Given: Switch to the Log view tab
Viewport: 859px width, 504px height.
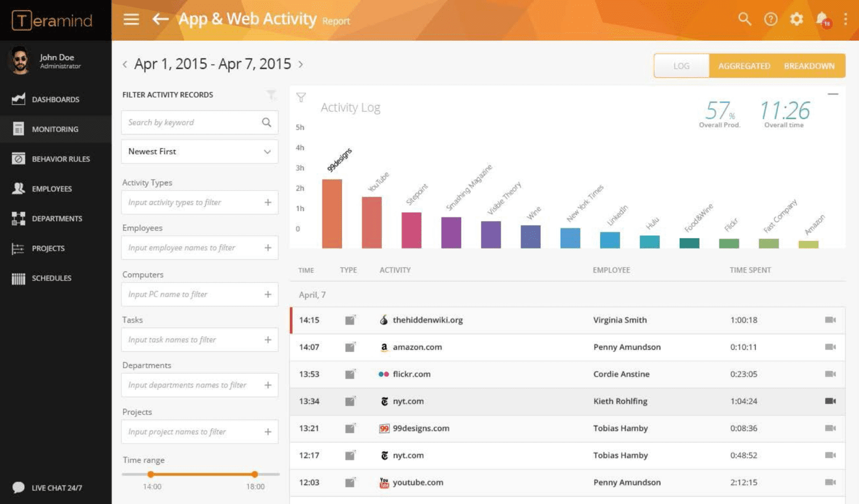Looking at the screenshot, I should coord(681,66).
